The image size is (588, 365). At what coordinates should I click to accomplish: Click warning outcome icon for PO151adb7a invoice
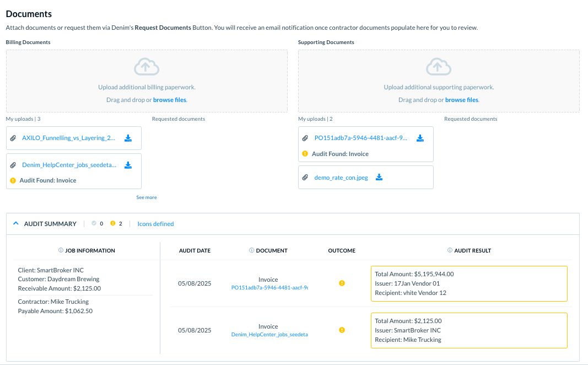[x=342, y=283]
